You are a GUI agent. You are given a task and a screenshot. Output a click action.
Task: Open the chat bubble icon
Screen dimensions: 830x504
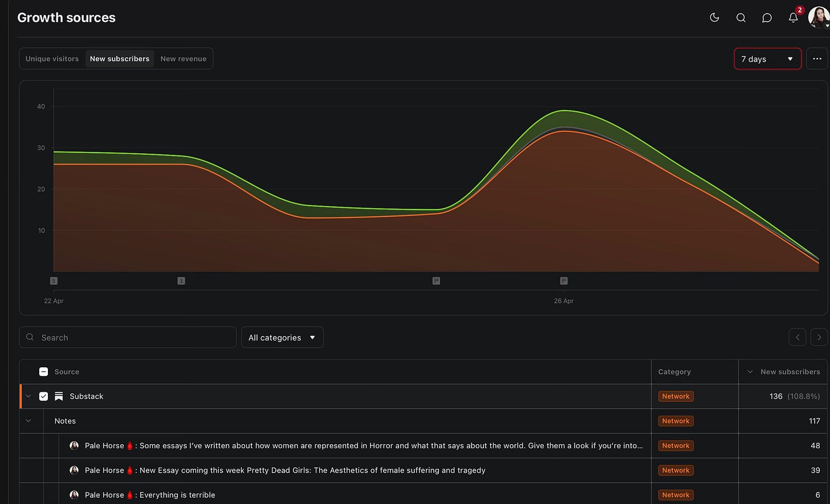pyautogui.click(x=767, y=18)
